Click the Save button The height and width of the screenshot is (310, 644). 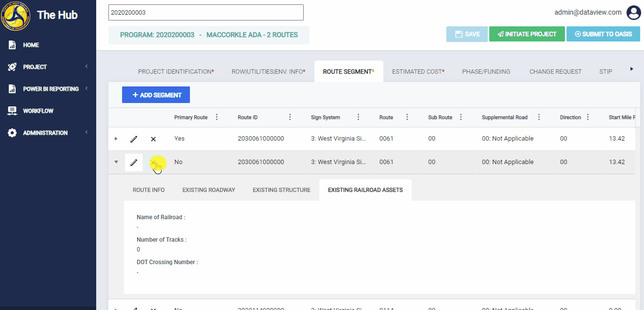pyautogui.click(x=467, y=34)
